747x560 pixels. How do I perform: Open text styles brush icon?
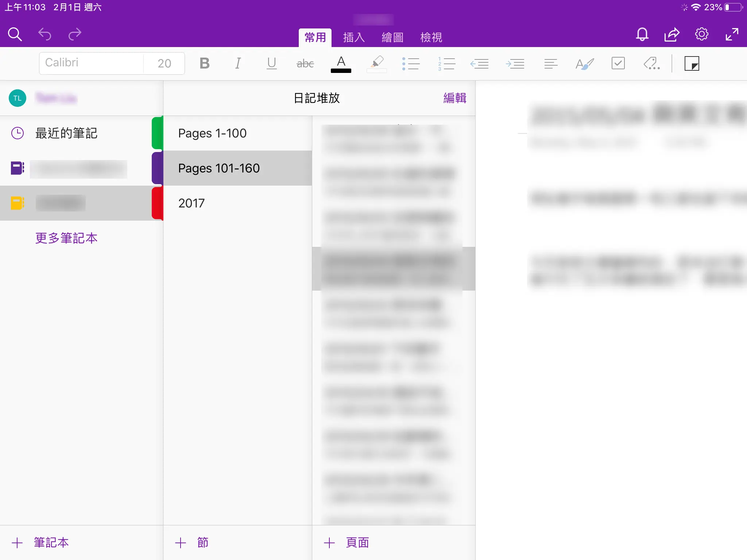pyautogui.click(x=584, y=64)
